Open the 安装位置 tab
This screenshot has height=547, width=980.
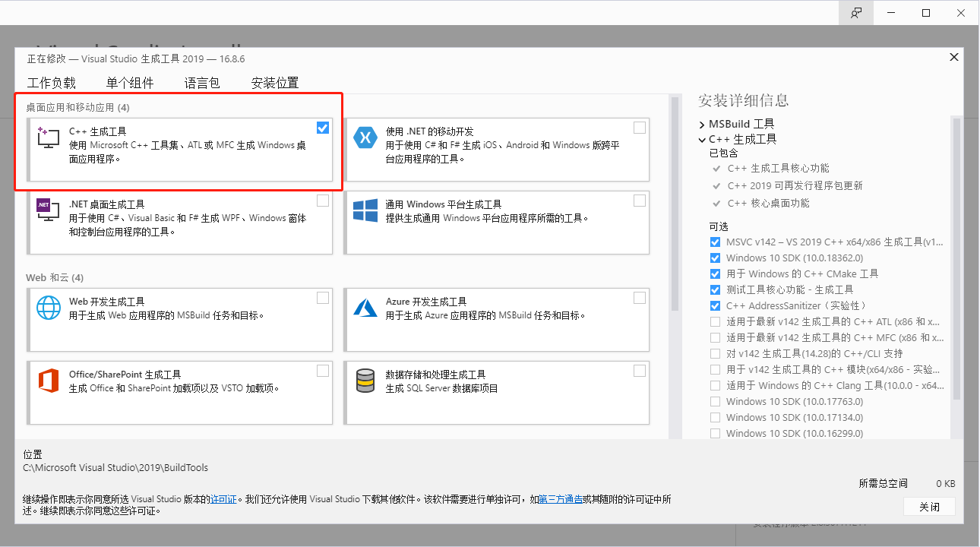[x=275, y=83]
